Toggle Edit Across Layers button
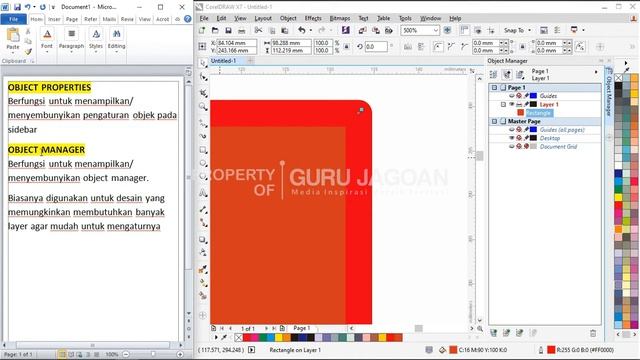Image resolution: width=640 pixels, height=360 pixels. 507,74
